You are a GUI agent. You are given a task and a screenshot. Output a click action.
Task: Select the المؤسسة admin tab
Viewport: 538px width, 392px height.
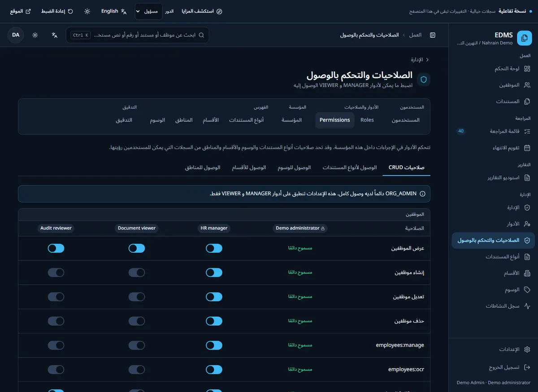tap(292, 120)
